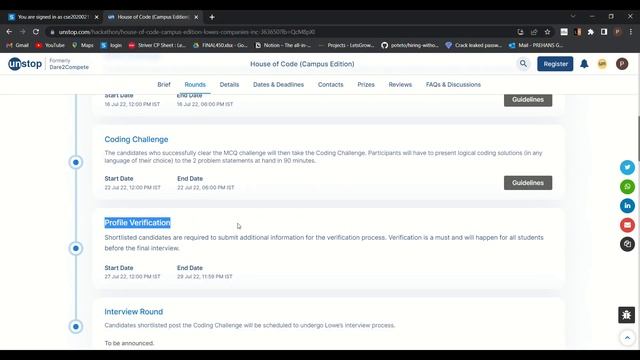The height and width of the screenshot is (360, 640).
Task: Share via Twitter icon
Action: click(627, 167)
